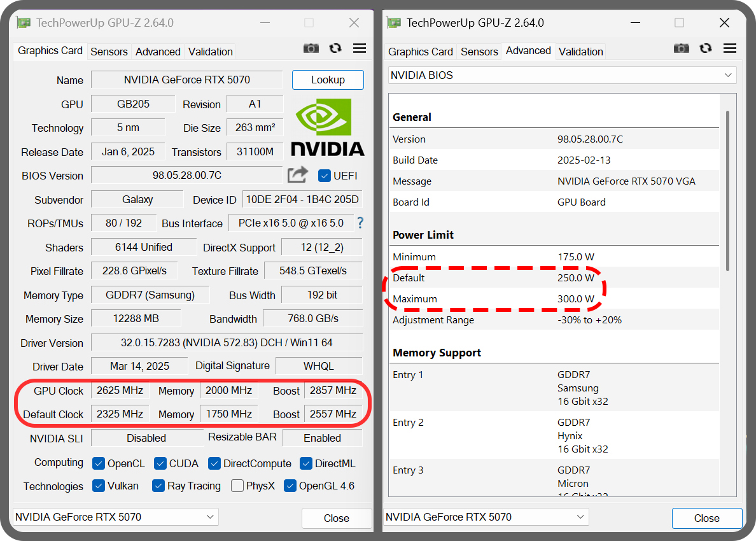The width and height of the screenshot is (756, 541).
Task: Click the Lookup button
Action: point(328,80)
